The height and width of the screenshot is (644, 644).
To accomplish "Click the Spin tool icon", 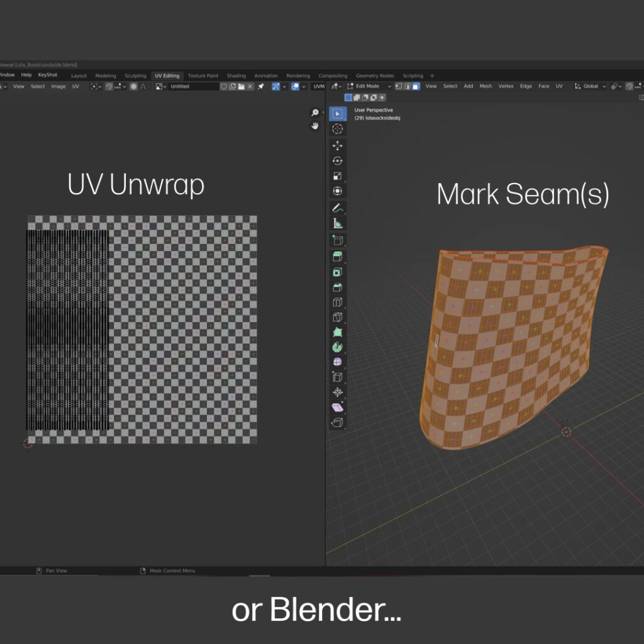I will [x=338, y=347].
